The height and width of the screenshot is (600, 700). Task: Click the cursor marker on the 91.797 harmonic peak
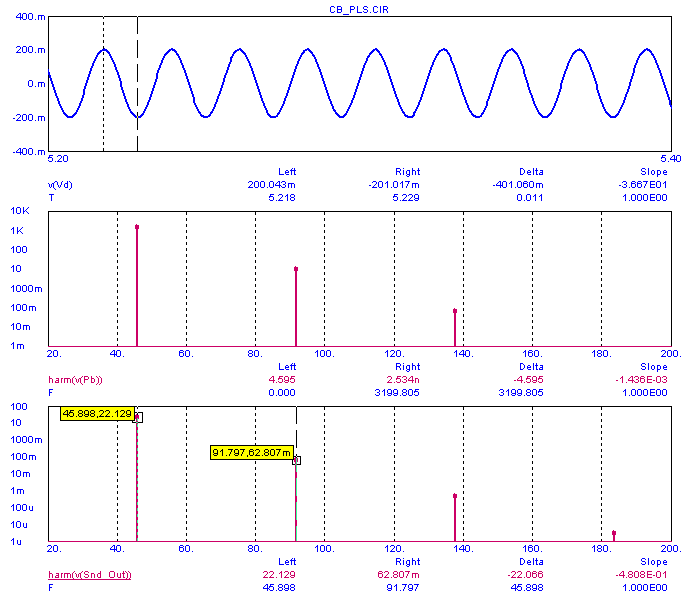[296, 460]
